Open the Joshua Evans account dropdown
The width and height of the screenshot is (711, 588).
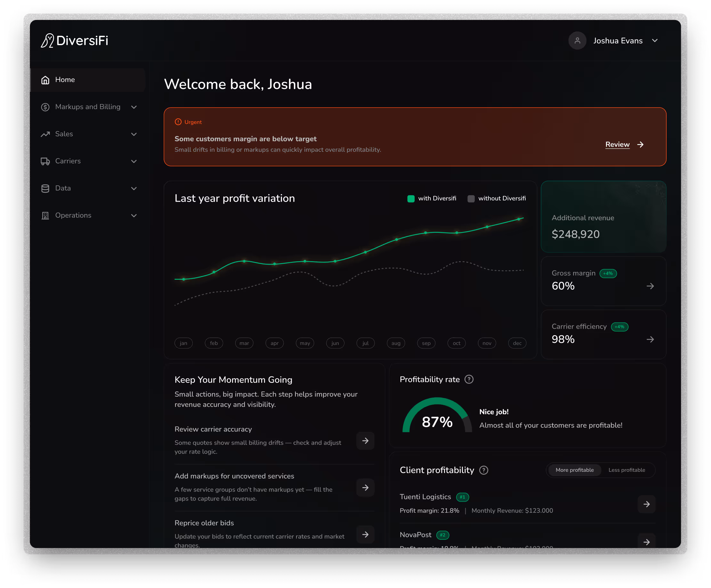point(655,41)
